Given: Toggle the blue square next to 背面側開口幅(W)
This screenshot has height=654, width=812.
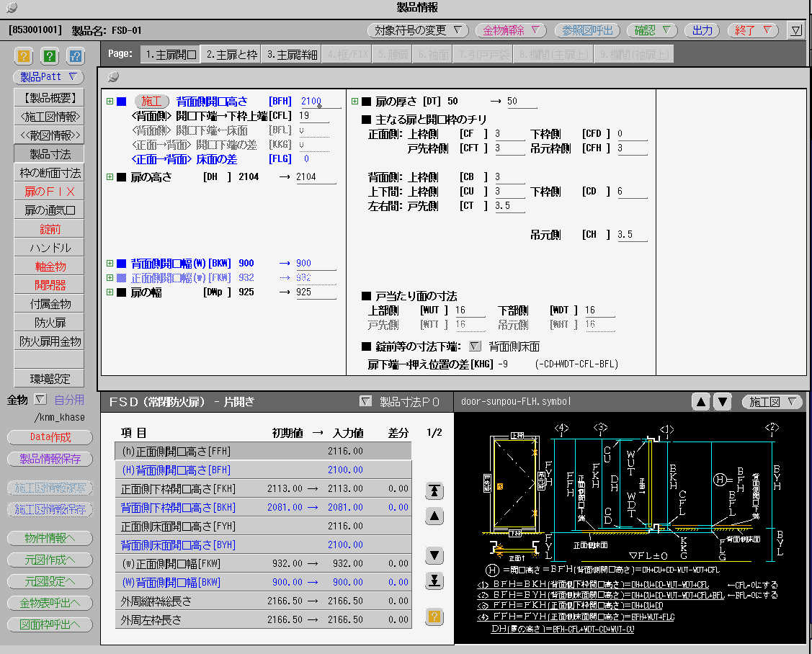Looking at the screenshot, I should tap(121, 264).
